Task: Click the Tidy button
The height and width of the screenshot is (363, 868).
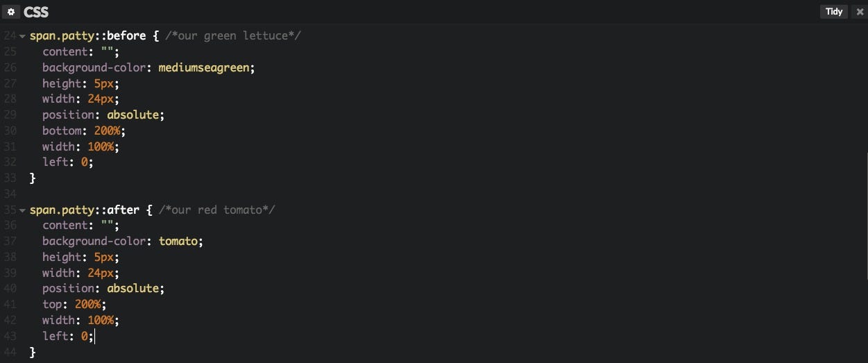Action: [x=833, y=12]
